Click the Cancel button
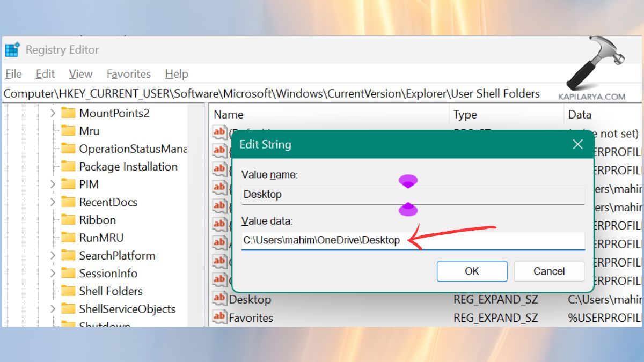Screen dimensions: 644x362 (548, 271)
